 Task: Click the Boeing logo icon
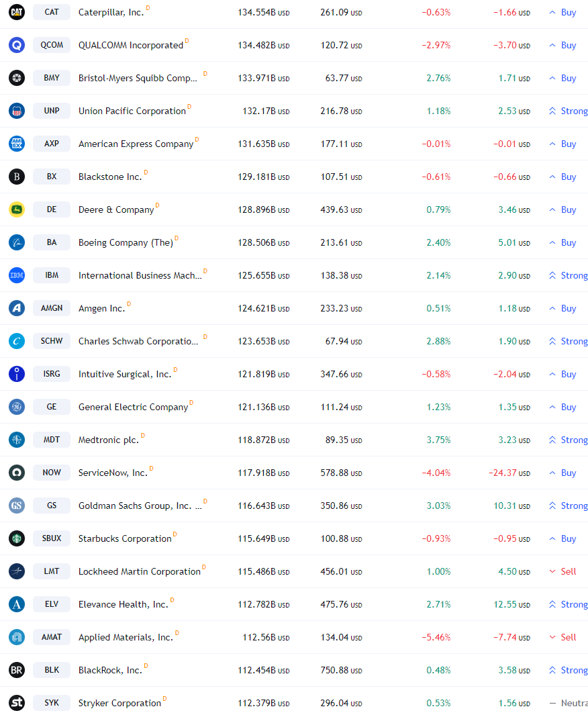point(17,242)
